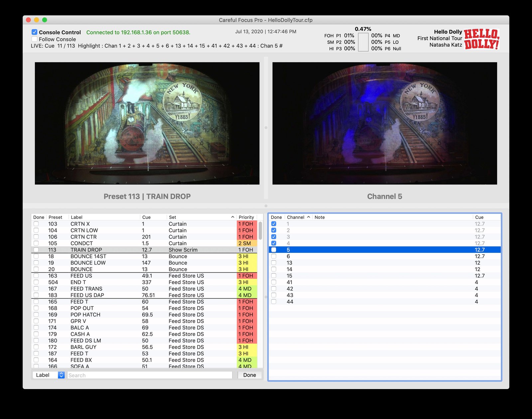This screenshot has height=419, width=532.
Task: Check Done for preset 104 CRTN LOW
Action: pyautogui.click(x=36, y=230)
